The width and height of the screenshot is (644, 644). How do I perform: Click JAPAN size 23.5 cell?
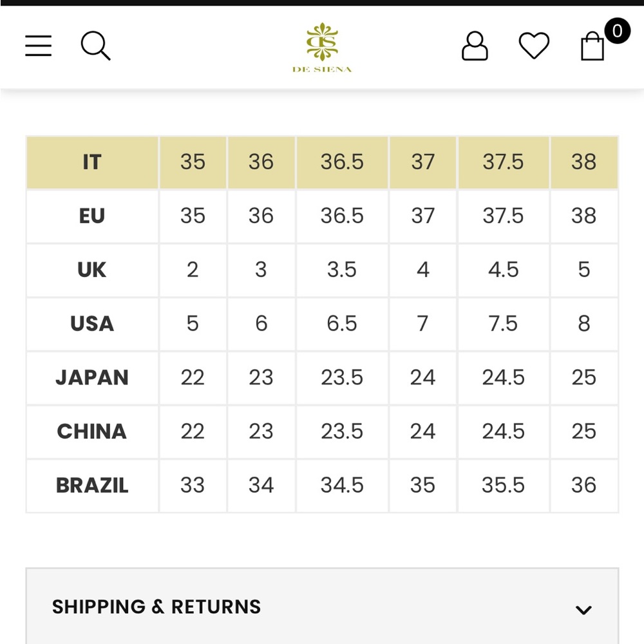click(342, 378)
